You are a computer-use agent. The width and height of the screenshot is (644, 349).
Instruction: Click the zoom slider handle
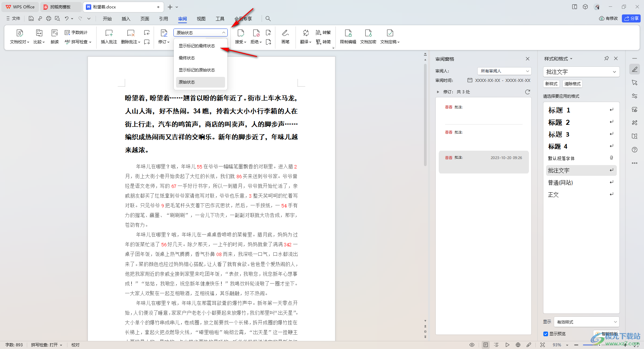(599, 345)
